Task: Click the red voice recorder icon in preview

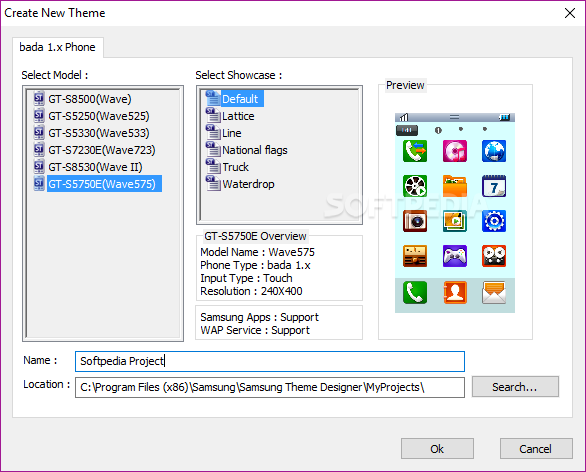Action: point(494,256)
